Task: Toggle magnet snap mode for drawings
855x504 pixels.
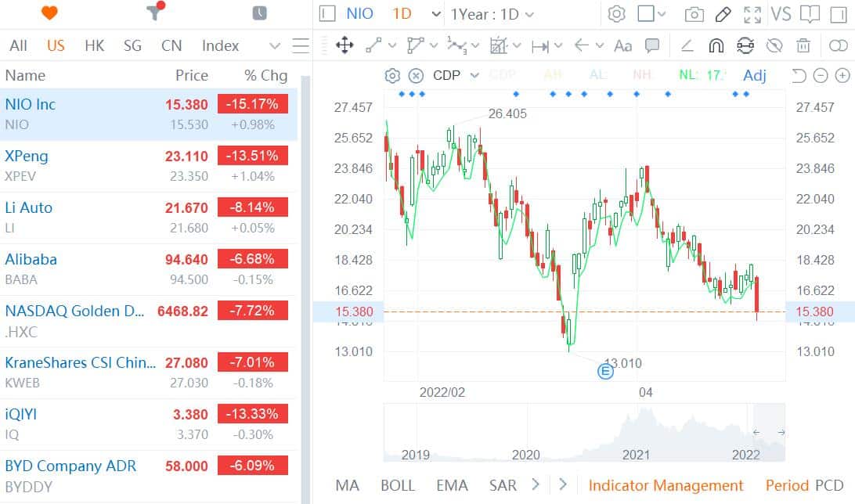Action: tap(716, 45)
